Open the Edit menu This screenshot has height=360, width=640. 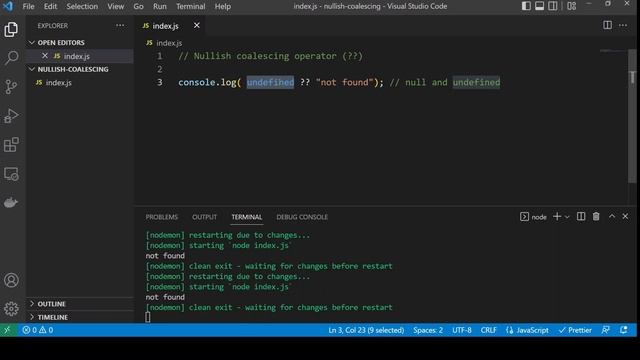click(51, 6)
